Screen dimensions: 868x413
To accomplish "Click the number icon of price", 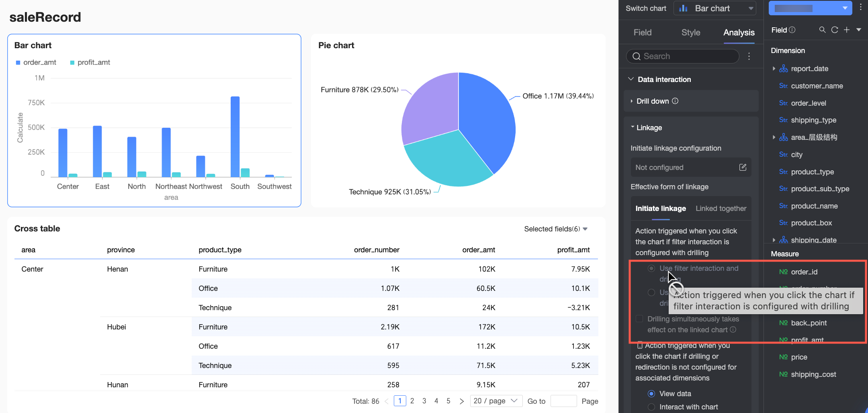I will [x=783, y=357].
